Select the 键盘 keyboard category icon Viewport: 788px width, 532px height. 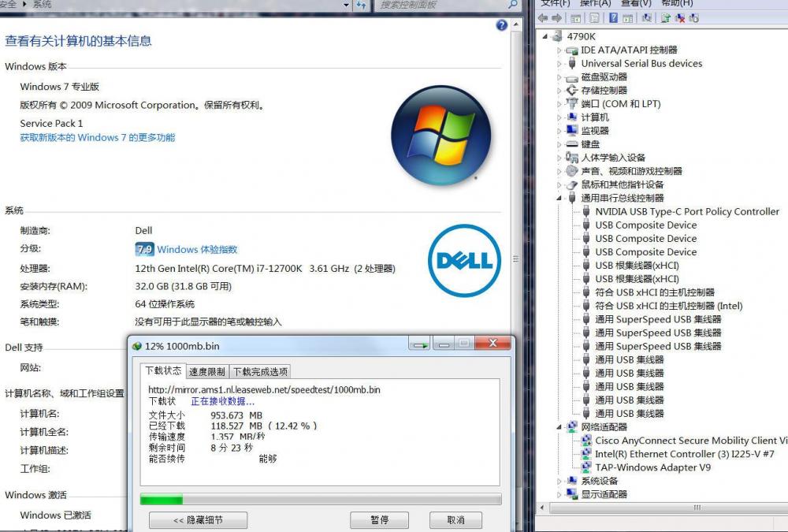click(572, 143)
